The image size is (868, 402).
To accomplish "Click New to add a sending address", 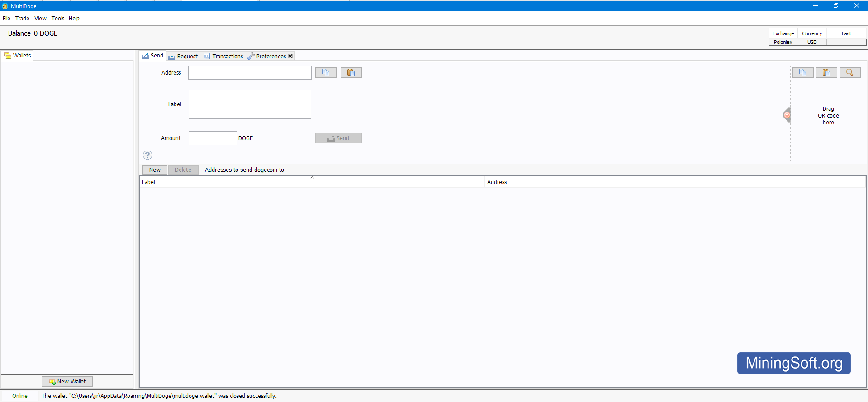I will point(155,170).
